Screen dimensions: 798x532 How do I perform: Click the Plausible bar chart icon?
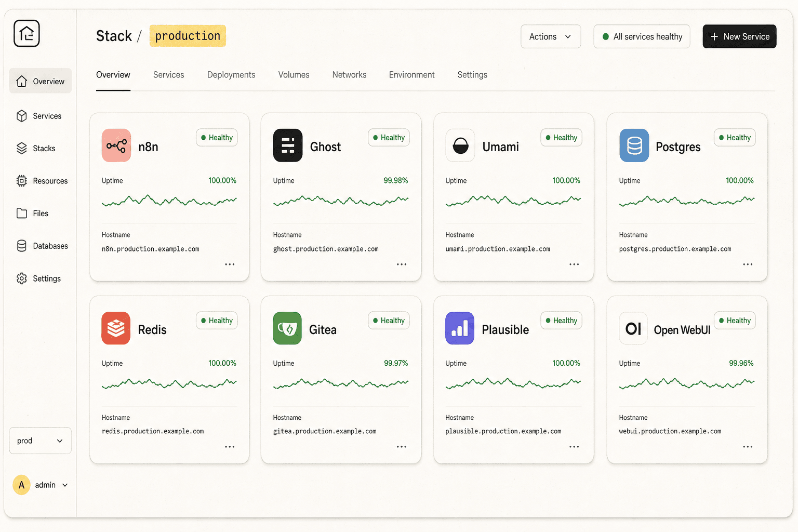pos(460,328)
